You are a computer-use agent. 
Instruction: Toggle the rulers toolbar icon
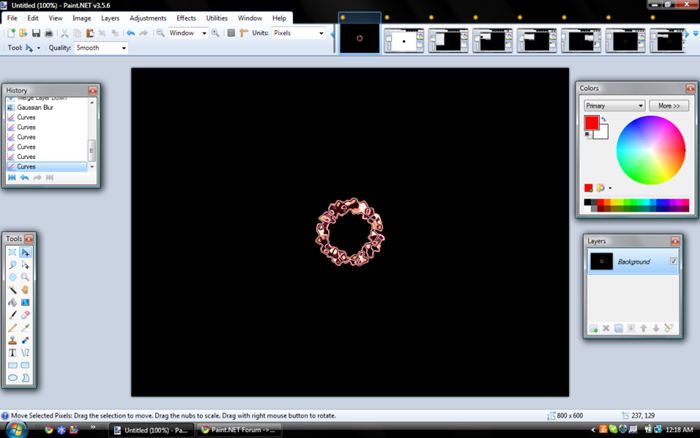click(x=243, y=33)
